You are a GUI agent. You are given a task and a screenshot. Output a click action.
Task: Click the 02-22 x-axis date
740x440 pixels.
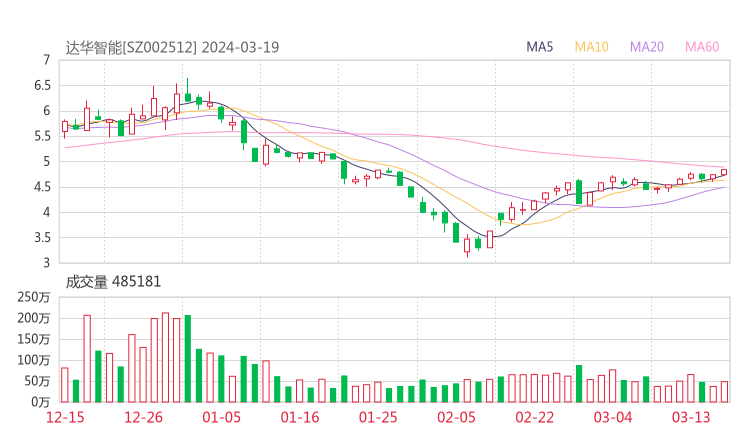(x=535, y=417)
